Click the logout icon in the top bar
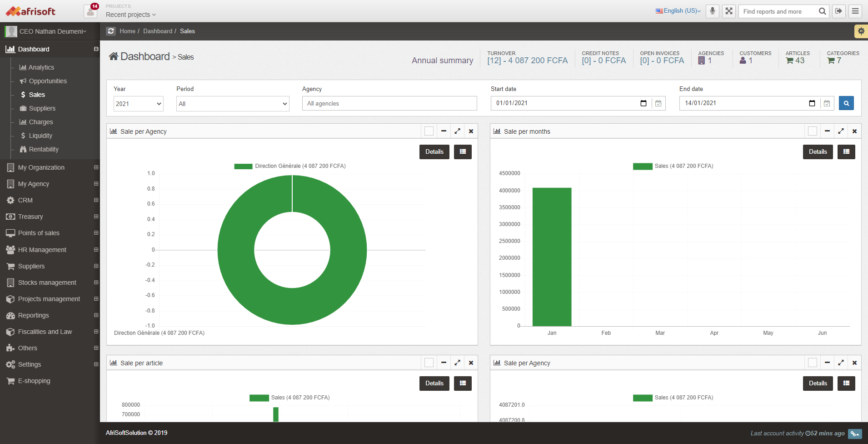 coord(838,11)
